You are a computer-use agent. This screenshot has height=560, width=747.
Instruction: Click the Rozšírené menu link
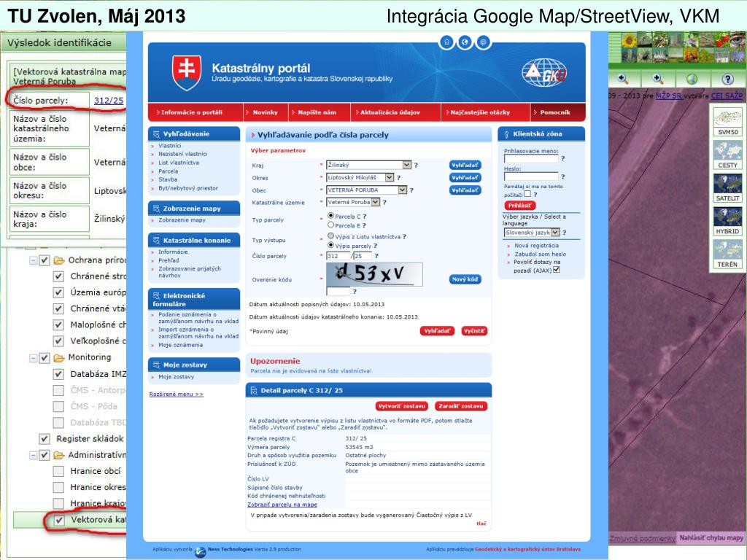(177, 394)
